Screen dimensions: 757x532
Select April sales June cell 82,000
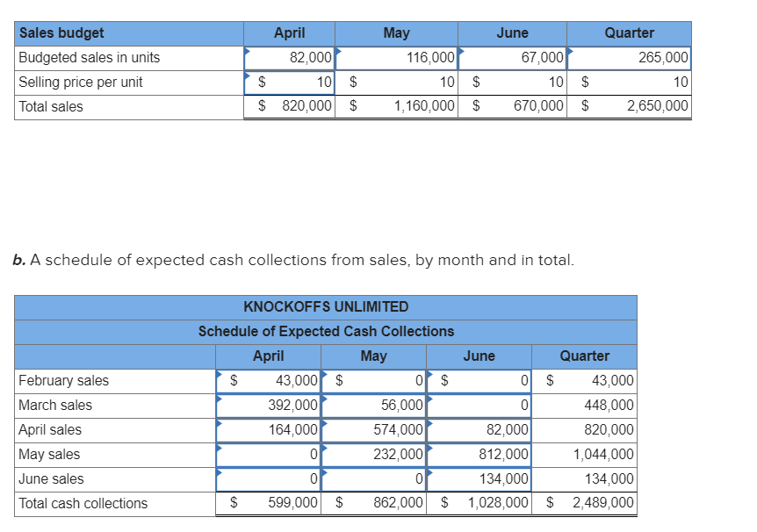479,430
